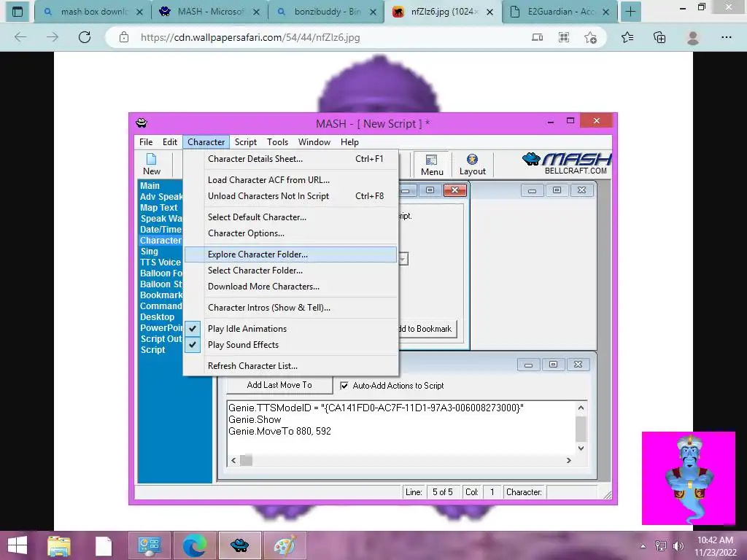Click browser forward arrow
Viewport: 747px width, 560px height.
53,37
